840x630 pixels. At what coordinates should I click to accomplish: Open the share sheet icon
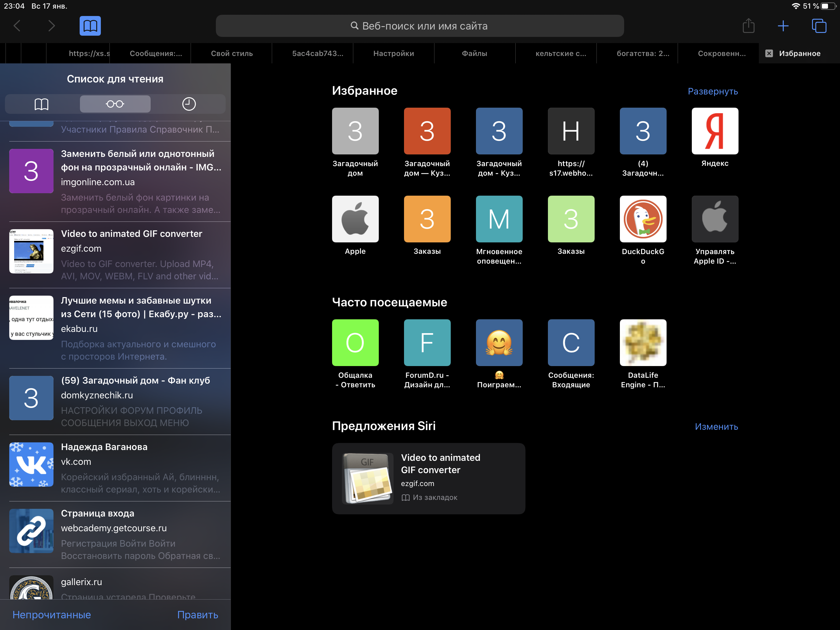tap(748, 26)
